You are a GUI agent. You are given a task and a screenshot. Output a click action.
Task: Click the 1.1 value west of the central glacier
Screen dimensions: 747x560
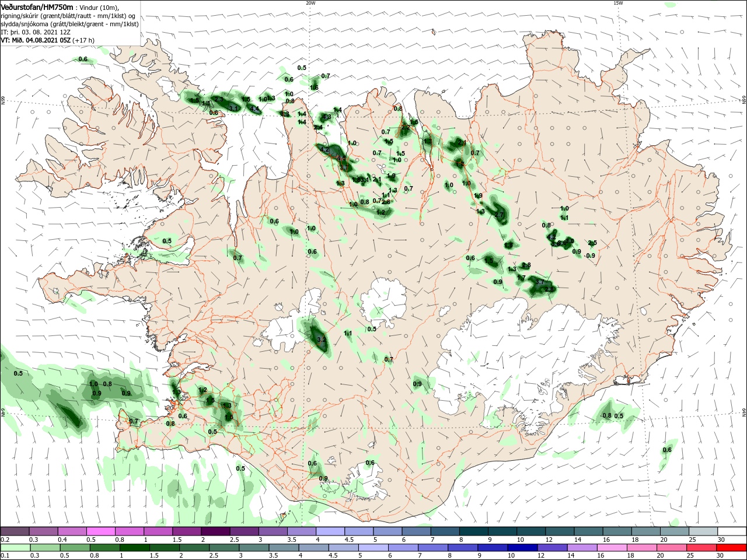click(348, 333)
